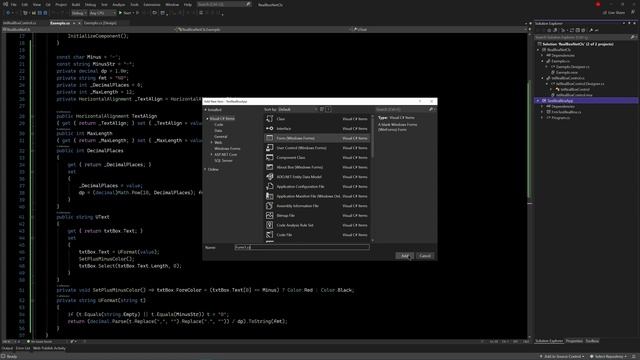Select the Interface item template

[x=317, y=129]
